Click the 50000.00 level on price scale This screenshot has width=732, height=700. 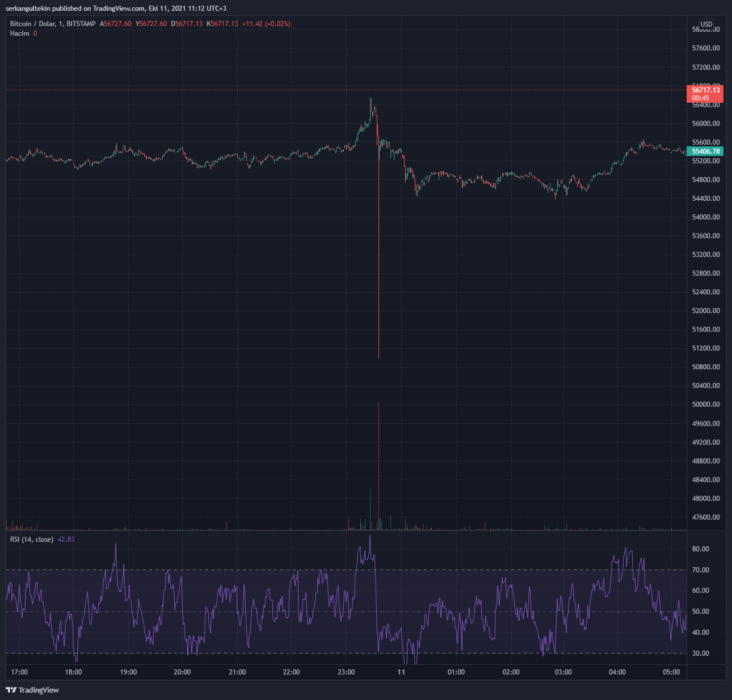point(706,404)
